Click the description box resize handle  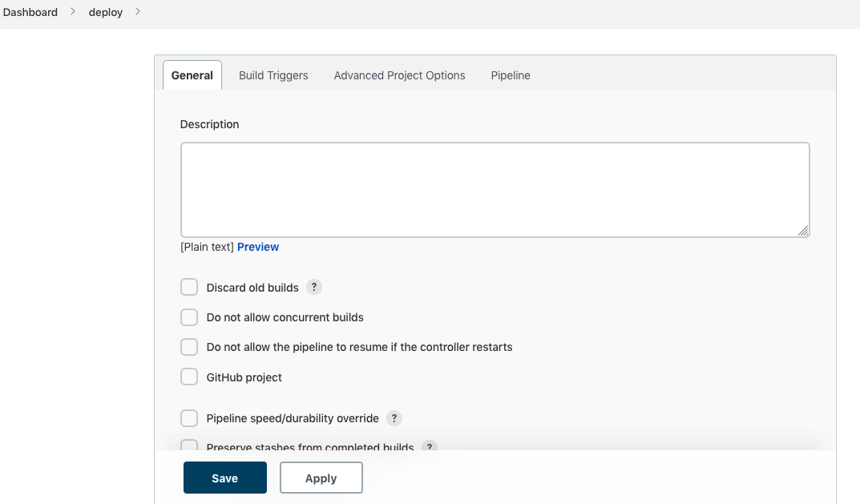tap(803, 231)
